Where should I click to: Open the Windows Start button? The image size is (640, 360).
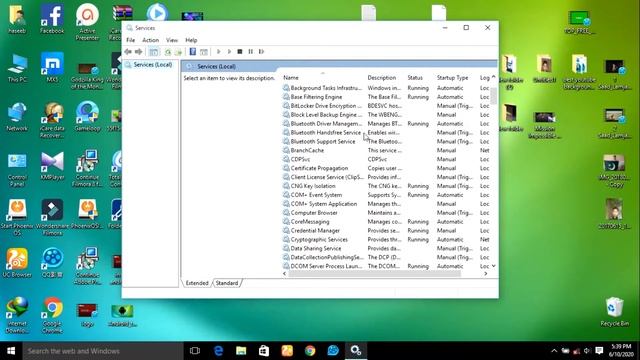(11, 351)
